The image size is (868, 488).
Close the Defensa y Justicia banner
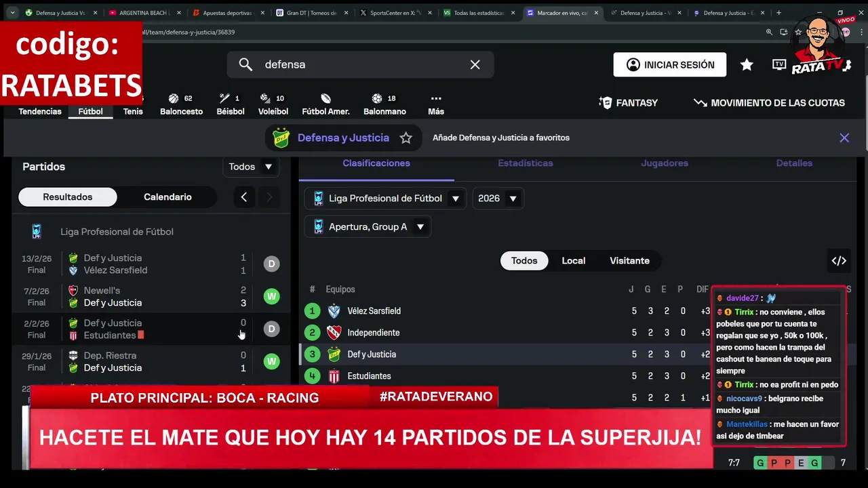pos(844,138)
